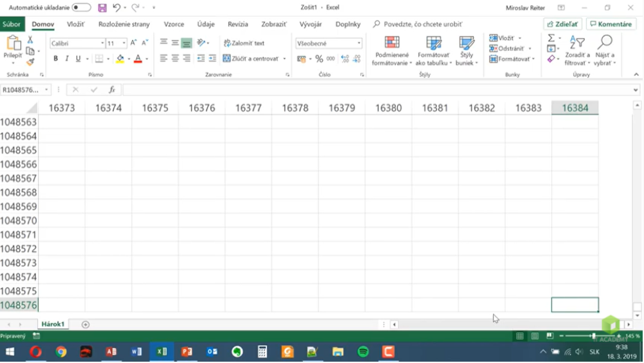Click the Save icon in title bar
Screen dimensions: 644x363
pyautogui.click(x=102, y=8)
